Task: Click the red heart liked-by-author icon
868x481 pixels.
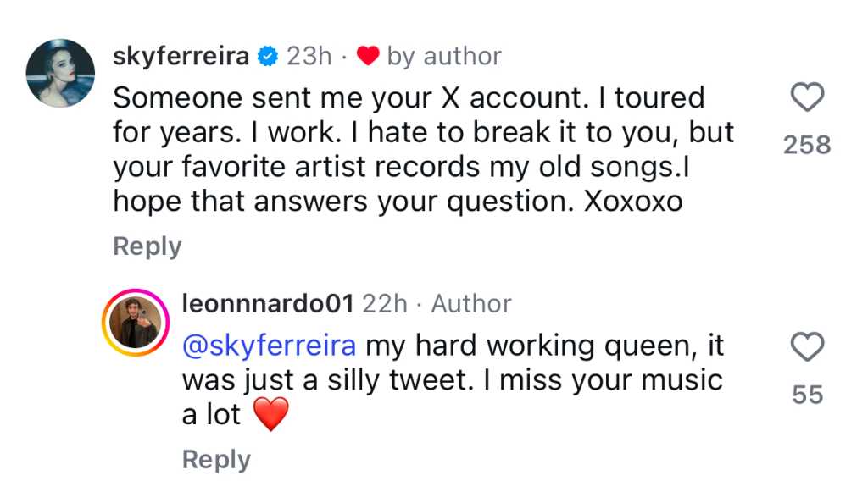Action: point(367,57)
